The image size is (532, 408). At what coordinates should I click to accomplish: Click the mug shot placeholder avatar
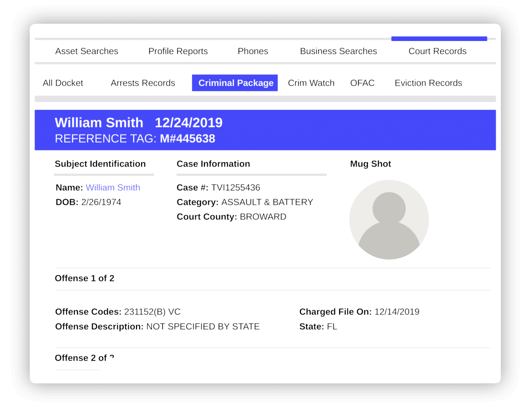389,220
